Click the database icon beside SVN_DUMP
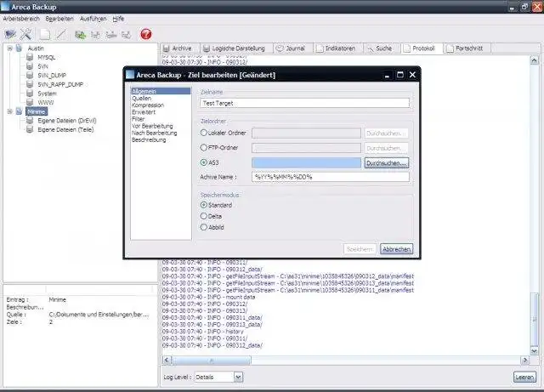Image resolution: width=544 pixels, height=392 pixels. click(x=30, y=75)
